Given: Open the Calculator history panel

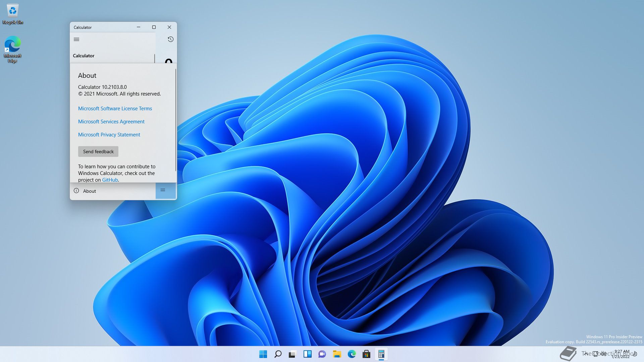Looking at the screenshot, I should tap(170, 39).
